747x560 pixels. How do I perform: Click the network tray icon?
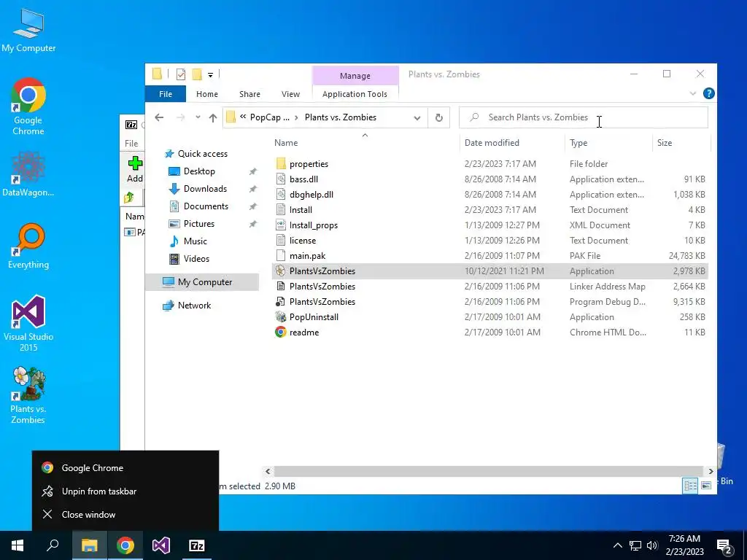coord(635,545)
